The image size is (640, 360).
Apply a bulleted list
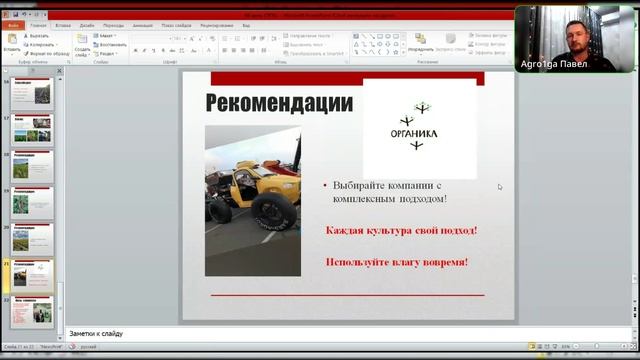(x=225, y=39)
